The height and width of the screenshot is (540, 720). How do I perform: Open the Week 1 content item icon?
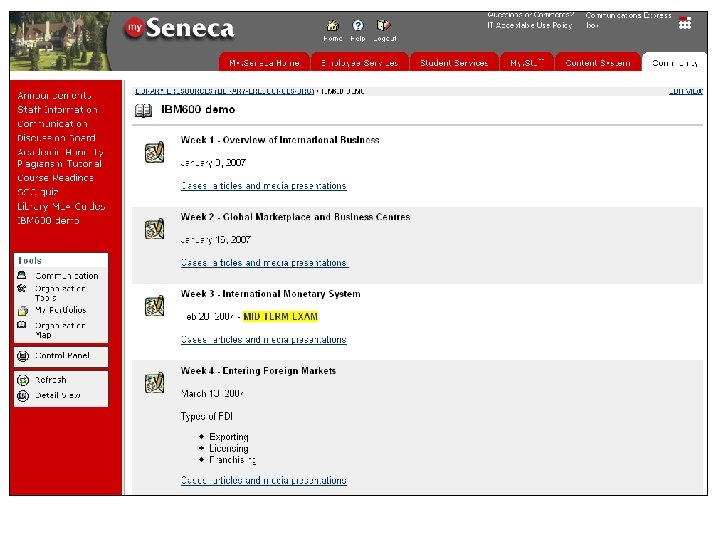coord(155,152)
